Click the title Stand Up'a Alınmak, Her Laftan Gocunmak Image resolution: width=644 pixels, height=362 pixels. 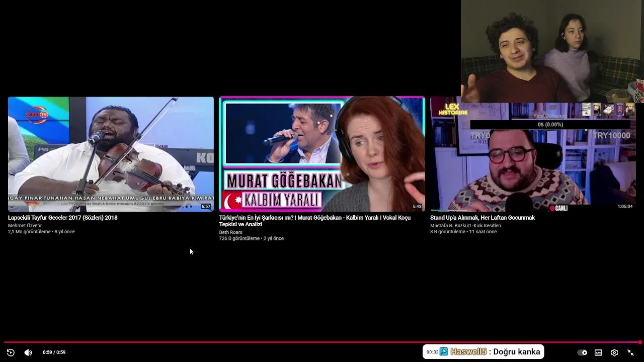(x=482, y=218)
